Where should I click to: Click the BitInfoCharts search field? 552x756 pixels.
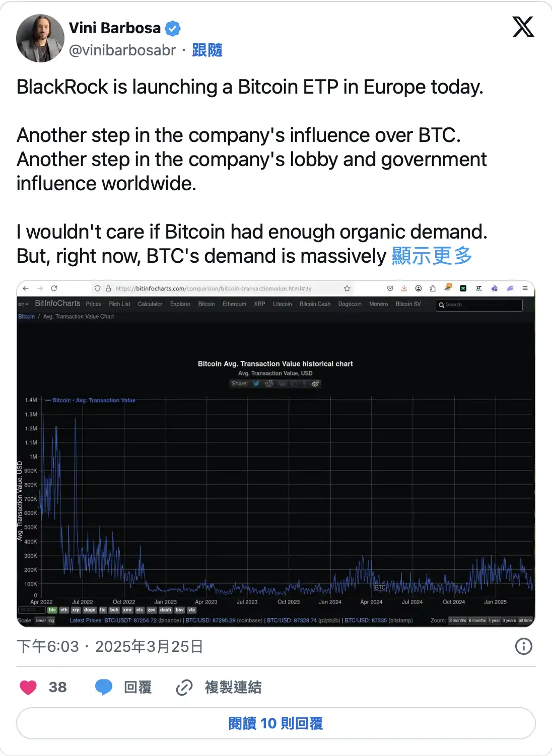(x=481, y=305)
